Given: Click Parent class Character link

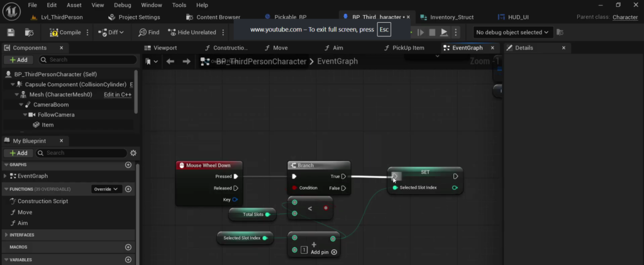Looking at the screenshot, I should pos(625,17).
